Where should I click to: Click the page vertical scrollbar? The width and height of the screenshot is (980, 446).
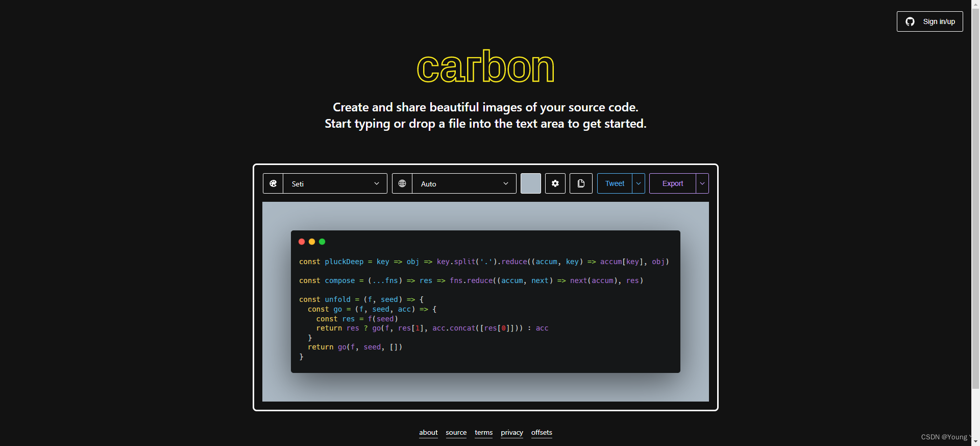point(975,199)
